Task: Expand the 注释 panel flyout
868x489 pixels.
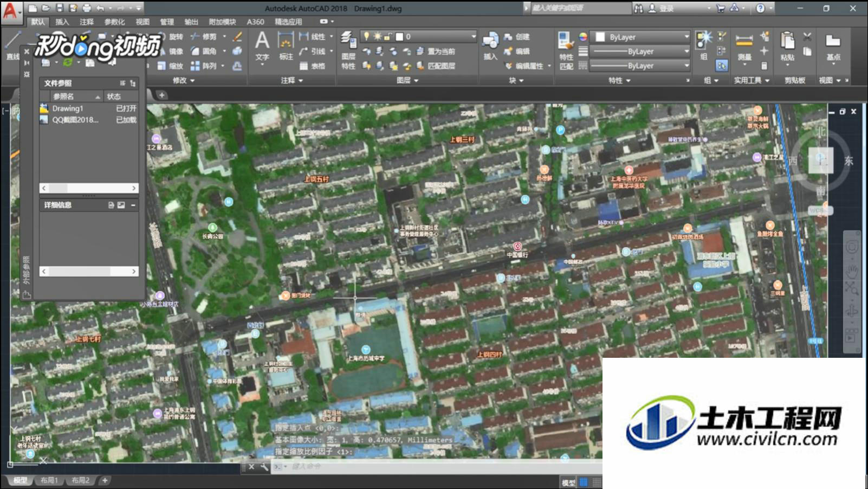Action: point(292,80)
